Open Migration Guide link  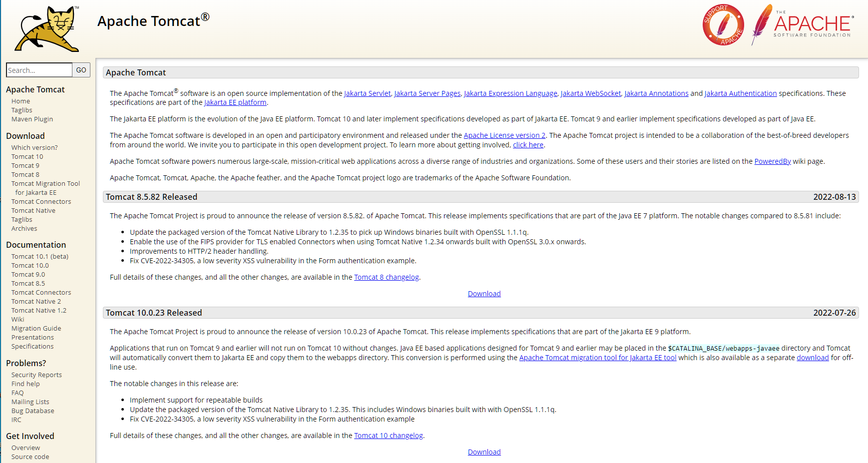coord(36,328)
